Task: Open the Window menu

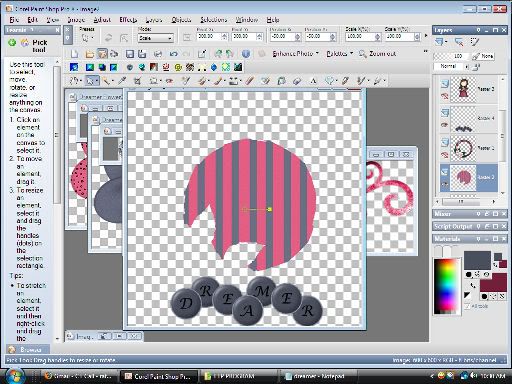Action: pyautogui.click(x=247, y=20)
